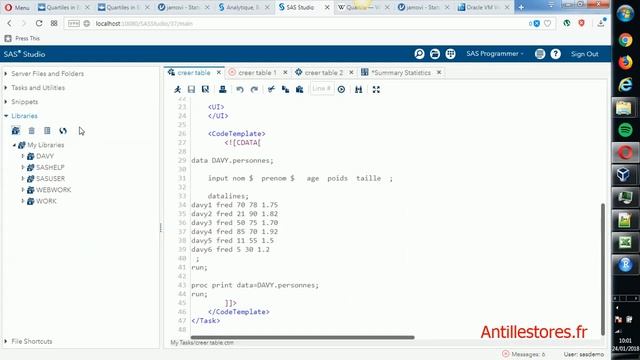640x360 pixels.
Task: Click the Line # input field
Action: [x=322, y=89]
